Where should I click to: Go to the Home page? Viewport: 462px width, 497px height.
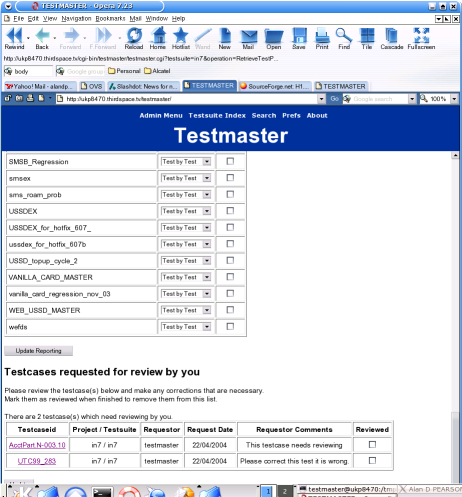(158, 38)
